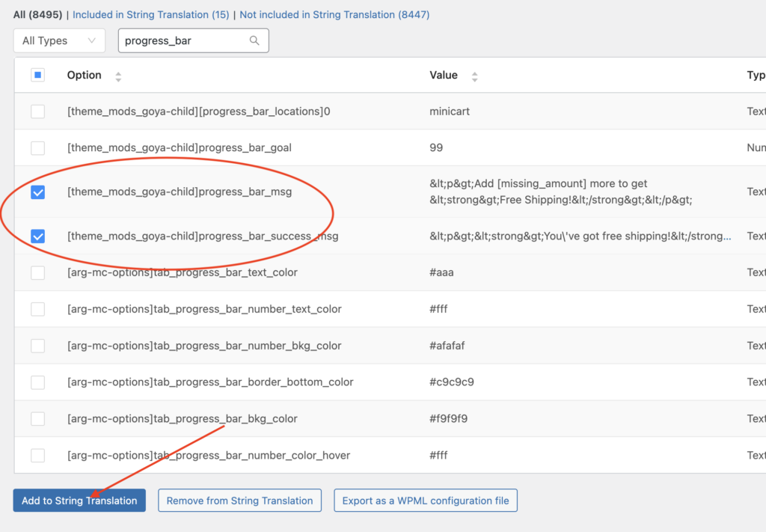Open the All Types dropdown
The height and width of the screenshot is (532, 766).
pos(59,40)
